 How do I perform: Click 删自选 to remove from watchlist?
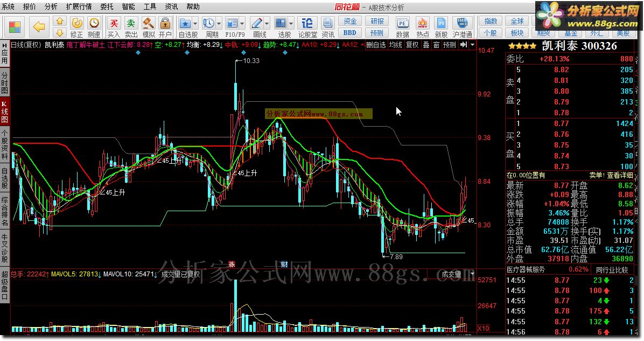pos(376,45)
